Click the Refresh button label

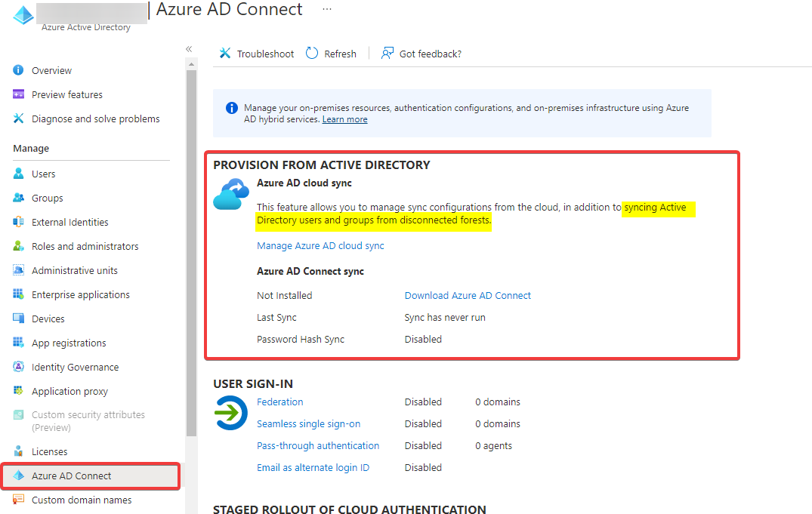tap(340, 54)
